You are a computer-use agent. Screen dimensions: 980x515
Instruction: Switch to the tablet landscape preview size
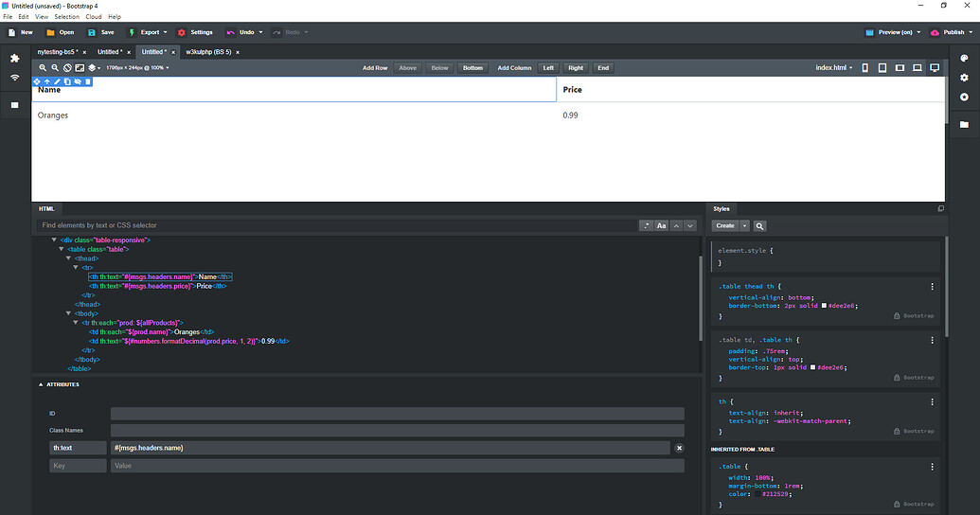click(x=900, y=68)
